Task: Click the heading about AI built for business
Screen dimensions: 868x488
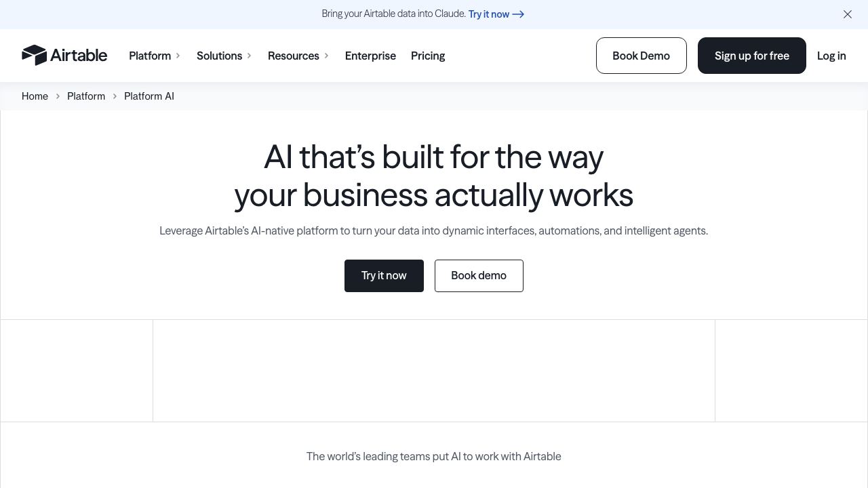Action: (434, 176)
